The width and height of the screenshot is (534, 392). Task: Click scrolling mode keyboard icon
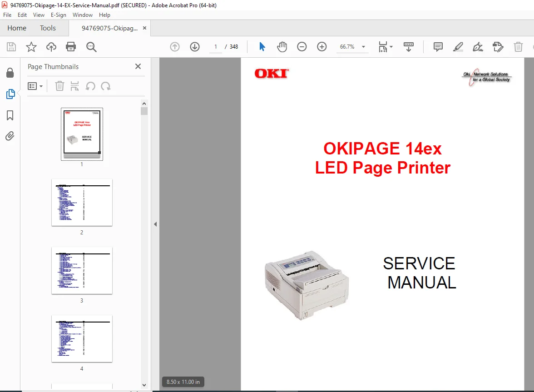(408, 47)
